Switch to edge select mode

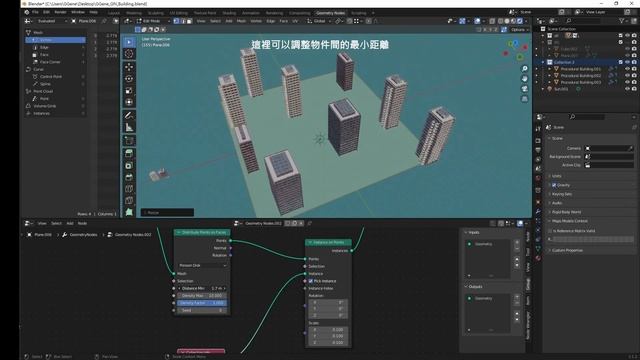coord(183,21)
